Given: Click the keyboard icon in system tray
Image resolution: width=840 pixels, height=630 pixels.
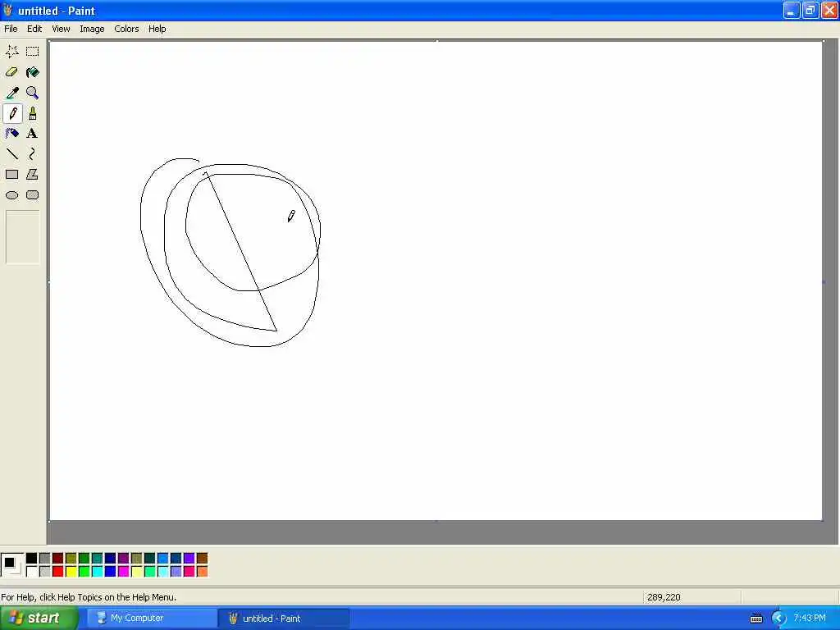Looking at the screenshot, I should [756, 619].
